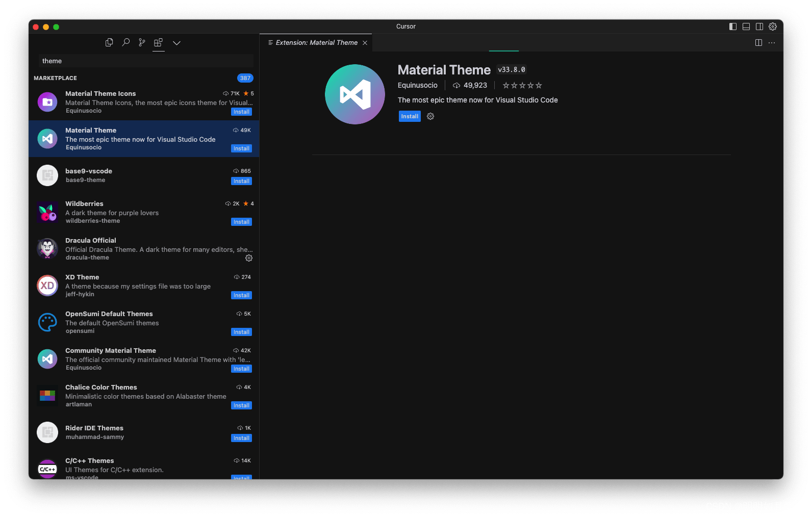The height and width of the screenshot is (517, 812).
Task: Select the Rider IDE Themes item
Action: [144, 432]
